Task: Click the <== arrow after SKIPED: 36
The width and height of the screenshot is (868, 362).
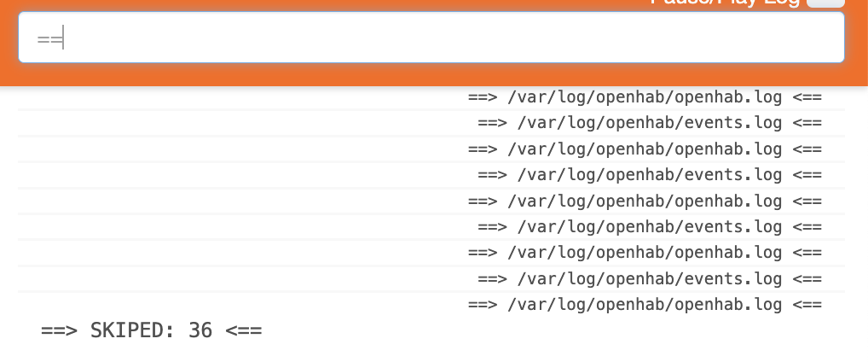Action: click(244, 331)
